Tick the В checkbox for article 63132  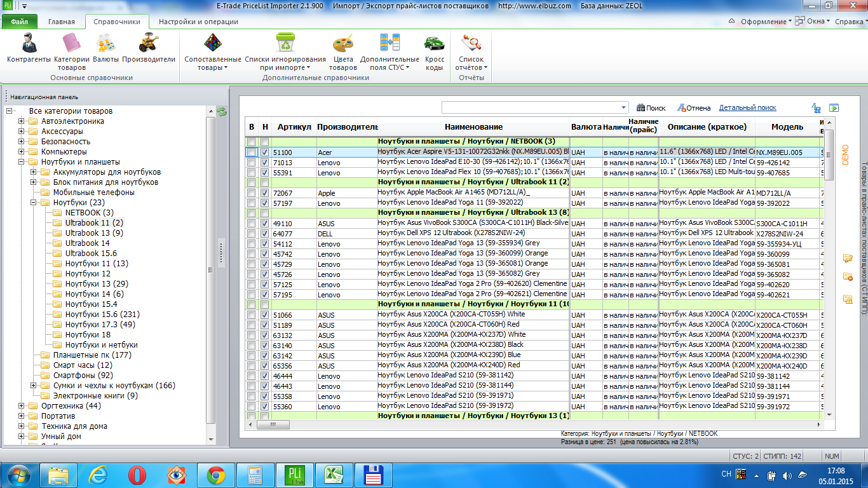coord(252,335)
